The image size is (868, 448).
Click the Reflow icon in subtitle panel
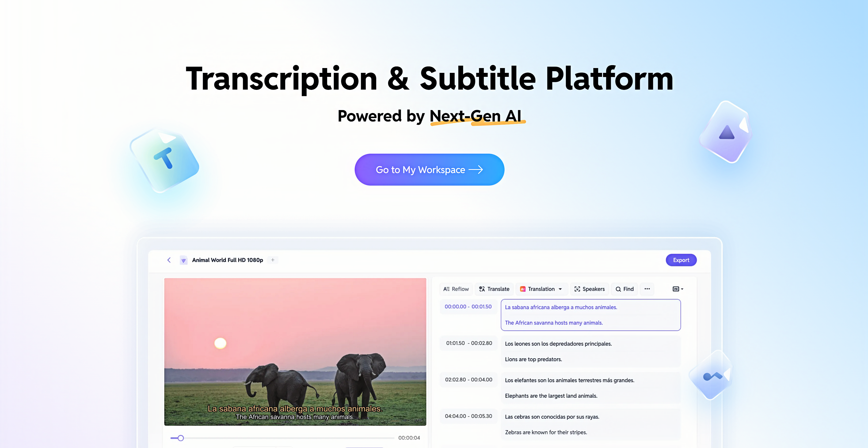click(457, 288)
